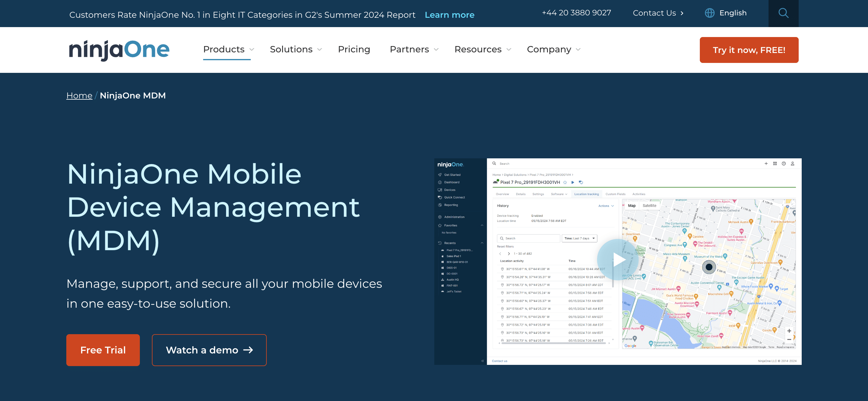
Task: Expand the Partners menu
Action: [x=414, y=49]
